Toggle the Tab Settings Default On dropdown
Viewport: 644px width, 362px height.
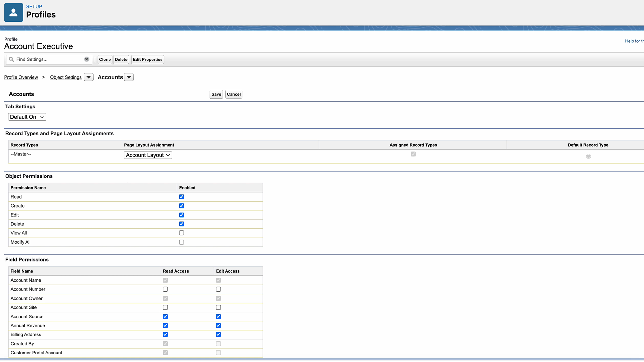click(x=27, y=117)
